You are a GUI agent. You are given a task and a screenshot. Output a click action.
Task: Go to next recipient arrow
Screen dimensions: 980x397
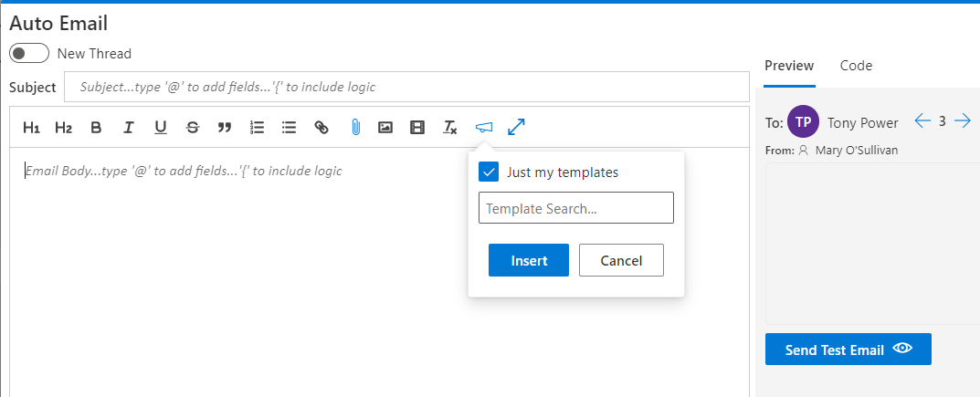coord(963,121)
